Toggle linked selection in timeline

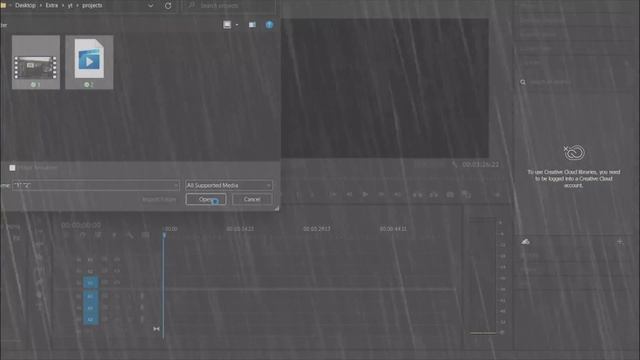pyautogui.click(x=98, y=235)
